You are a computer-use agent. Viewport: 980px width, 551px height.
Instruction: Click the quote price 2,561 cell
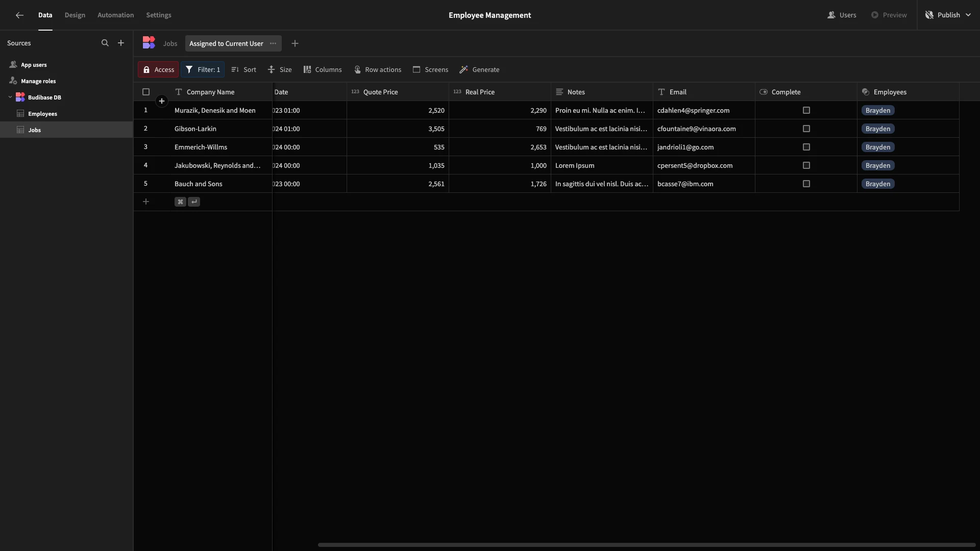point(398,184)
